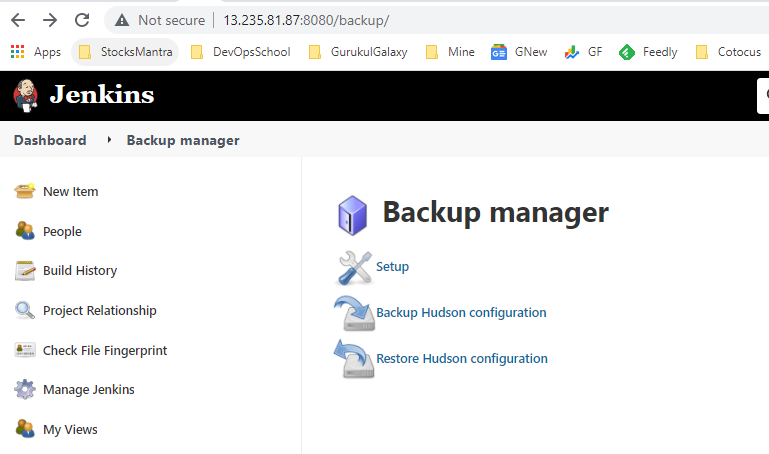Viewport: 769px width, 454px height.
Task: Open Backup Hudson configuration link
Action: pos(461,313)
